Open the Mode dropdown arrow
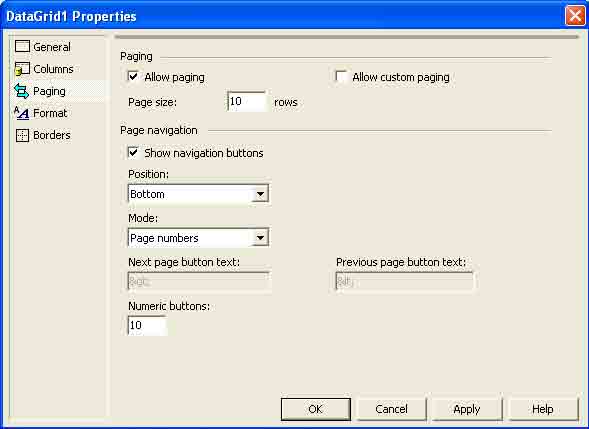The height and width of the screenshot is (429, 589). coord(260,238)
